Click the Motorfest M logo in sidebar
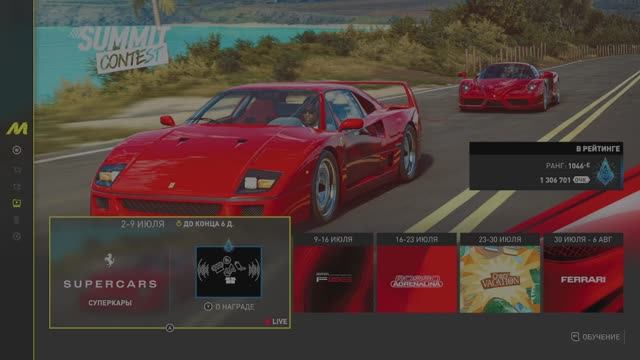 pos(17,129)
